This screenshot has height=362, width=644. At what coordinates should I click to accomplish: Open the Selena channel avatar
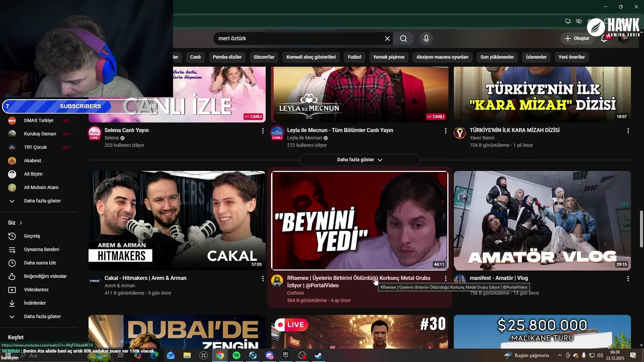95,133
